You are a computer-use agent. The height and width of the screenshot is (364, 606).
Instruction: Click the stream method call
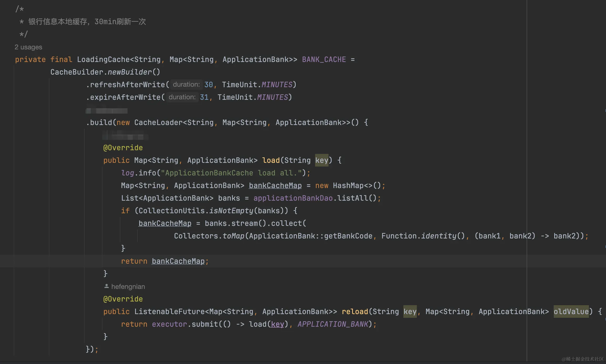coord(244,223)
